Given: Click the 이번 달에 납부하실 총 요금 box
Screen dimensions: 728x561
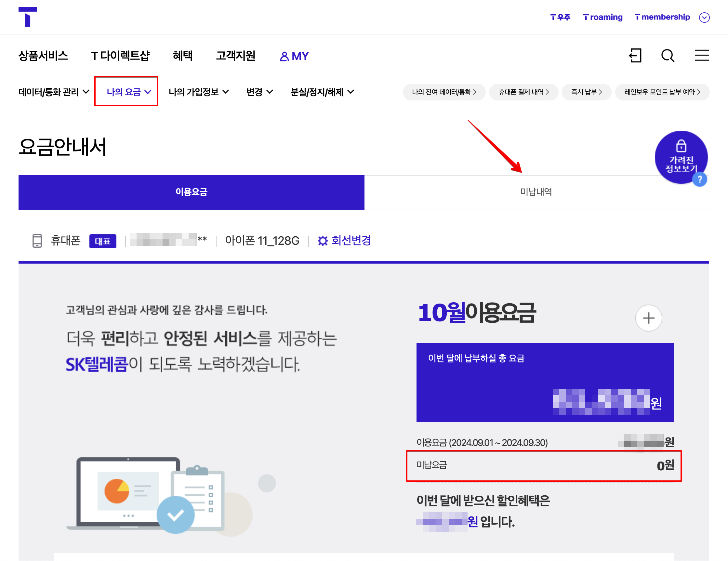Looking at the screenshot, I should pos(545,382).
